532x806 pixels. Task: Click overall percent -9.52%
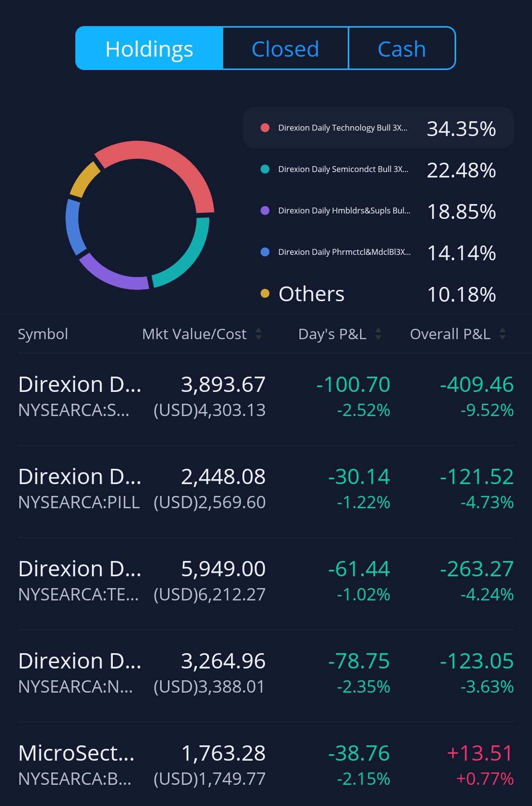(x=487, y=410)
